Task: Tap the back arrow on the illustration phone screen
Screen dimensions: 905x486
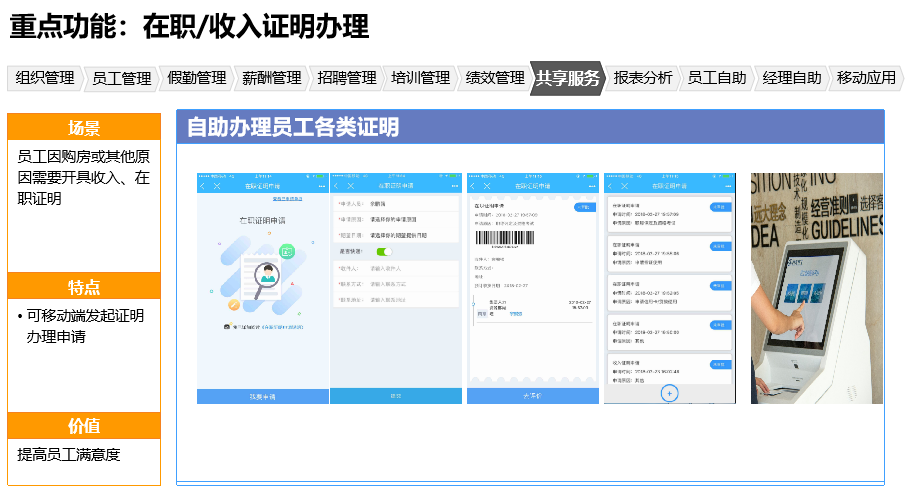Action: tap(202, 186)
